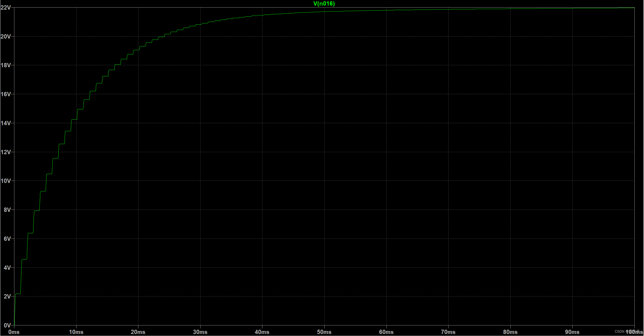Image resolution: width=644 pixels, height=336 pixels.
Task: Click the 50ms time axis label
Action: (x=324, y=332)
